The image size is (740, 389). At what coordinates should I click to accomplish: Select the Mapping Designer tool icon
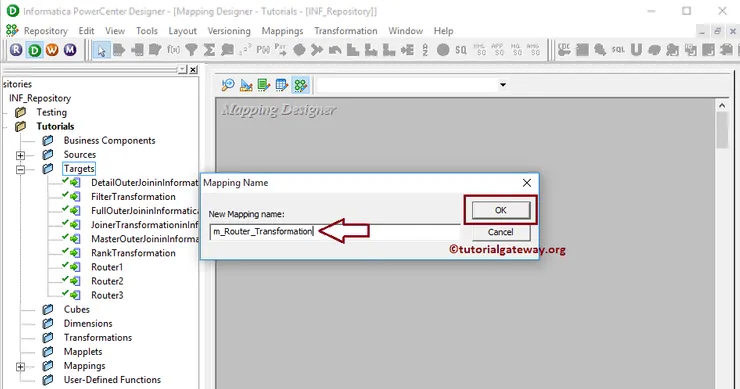pyautogui.click(x=300, y=85)
